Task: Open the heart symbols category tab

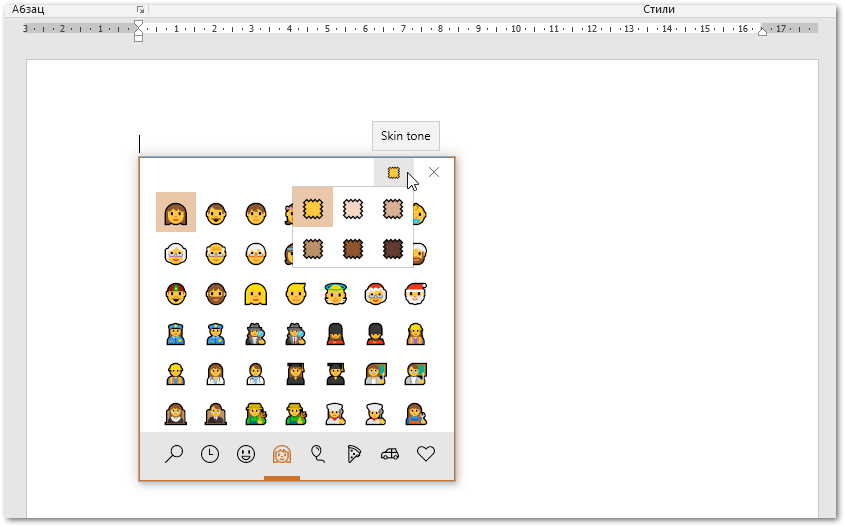Action: click(x=426, y=454)
